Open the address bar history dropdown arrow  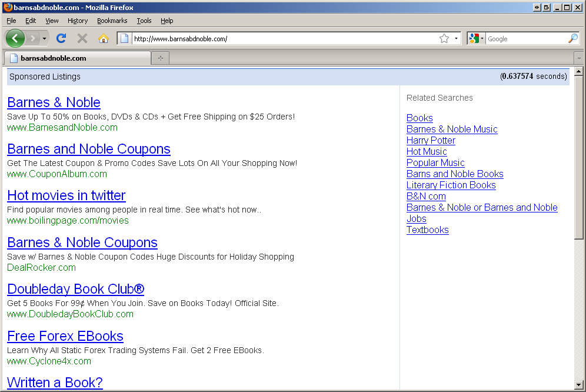[456, 38]
